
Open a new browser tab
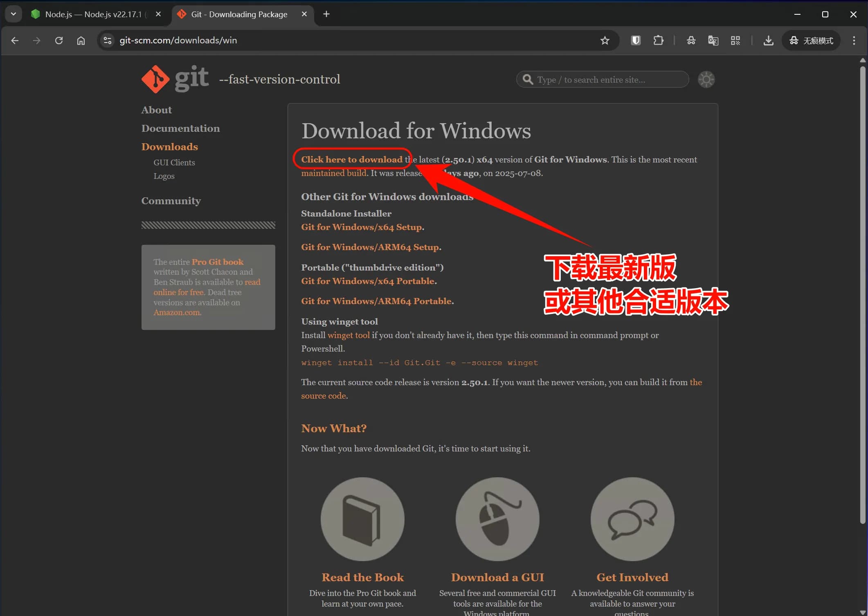[x=326, y=14]
